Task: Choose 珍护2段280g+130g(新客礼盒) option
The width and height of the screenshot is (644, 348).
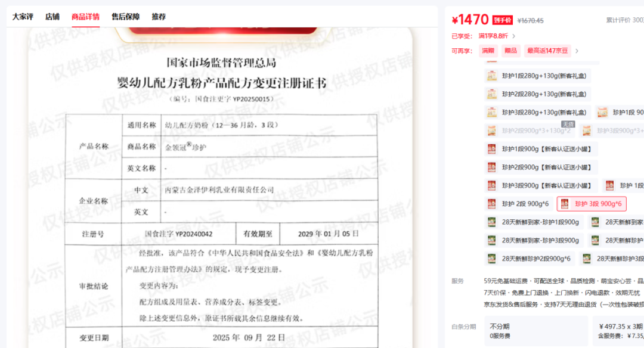Action: [x=538, y=94]
